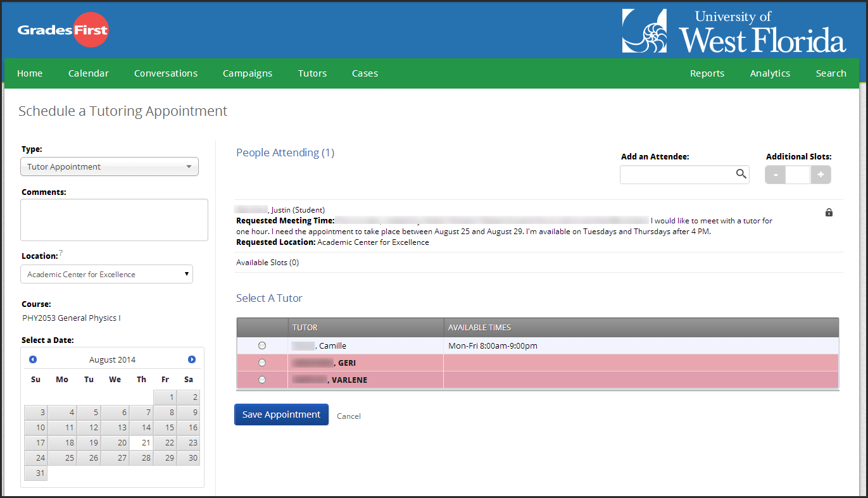Pick August 21 on the calendar
The height and width of the screenshot is (498, 868).
click(x=141, y=442)
